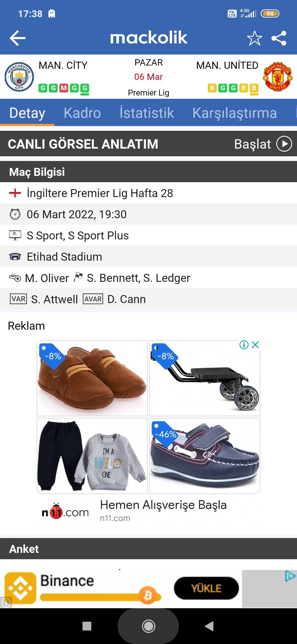Tap the Hemen Alışverişe Başla link
297x644 pixels.
coord(163,505)
